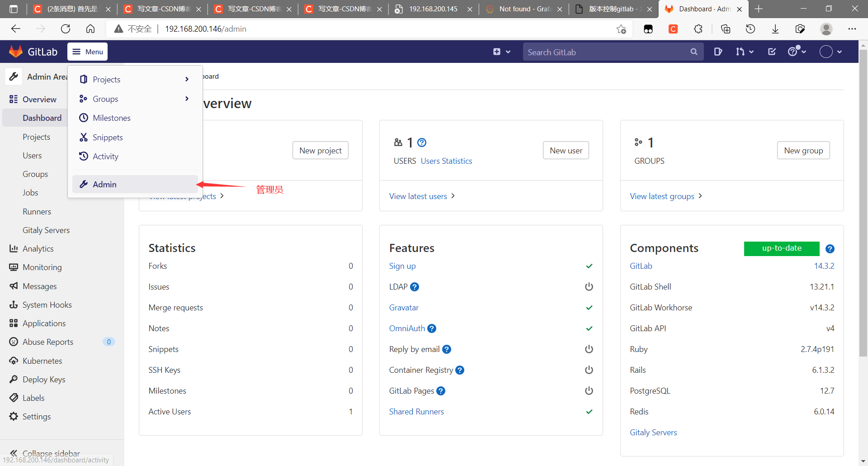Click the browser refresh button

point(66,29)
